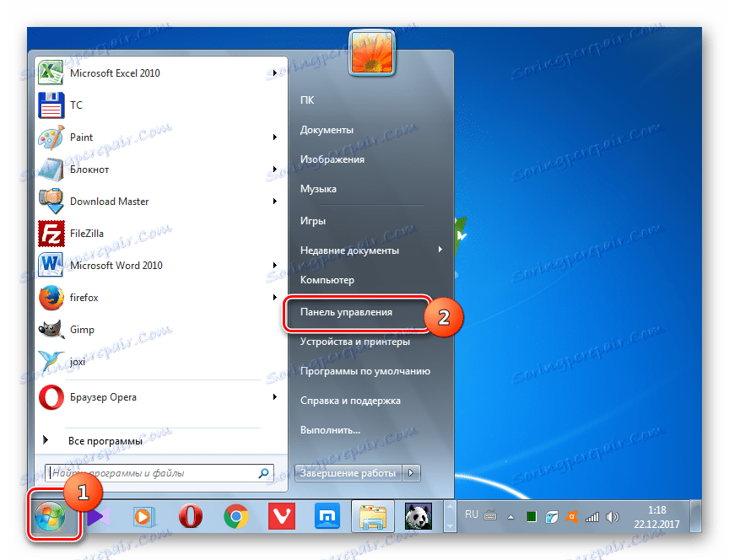Expand Браузер Opera jump list arrow
The image size is (729, 560).
275,397
